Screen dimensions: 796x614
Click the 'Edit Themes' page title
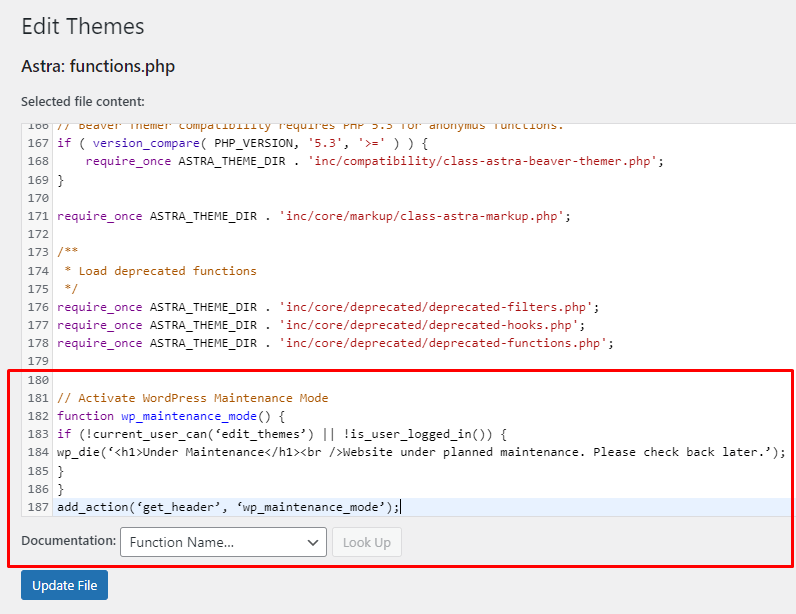point(83,26)
